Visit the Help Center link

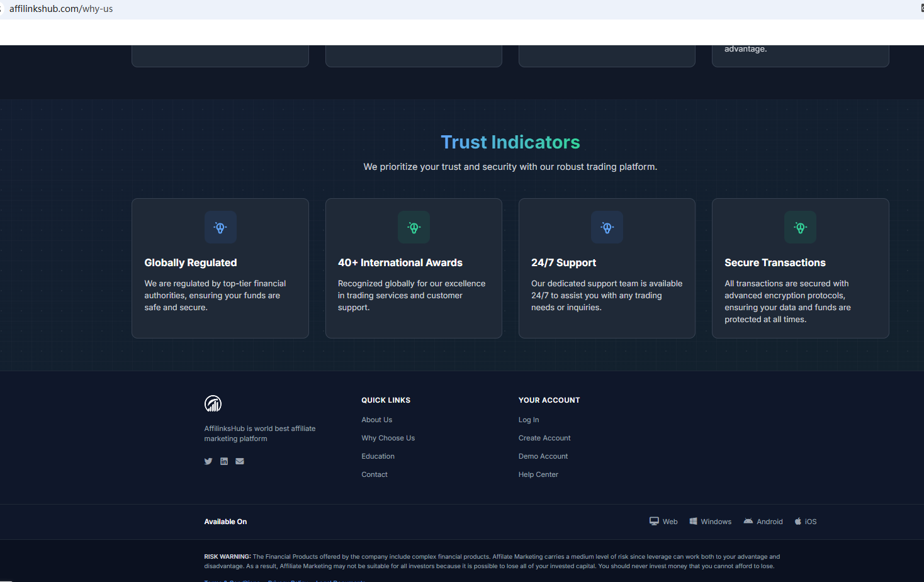(x=538, y=474)
